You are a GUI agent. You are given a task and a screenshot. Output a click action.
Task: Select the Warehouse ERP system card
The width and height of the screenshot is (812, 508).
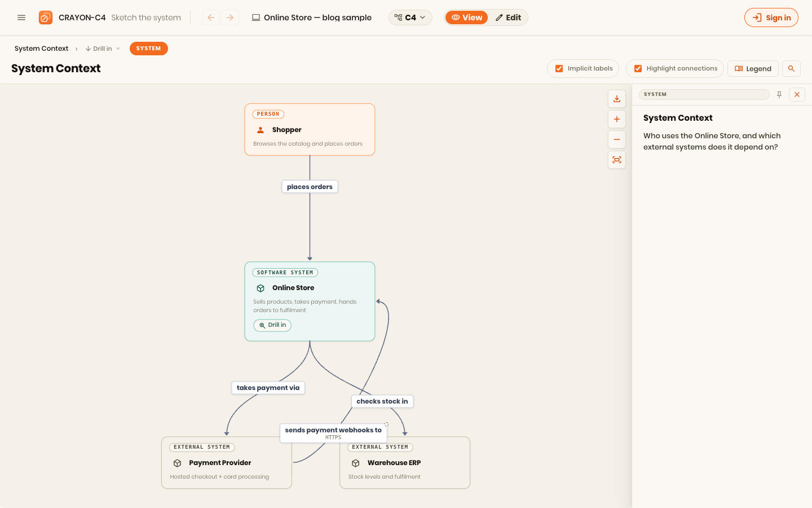[x=405, y=463]
